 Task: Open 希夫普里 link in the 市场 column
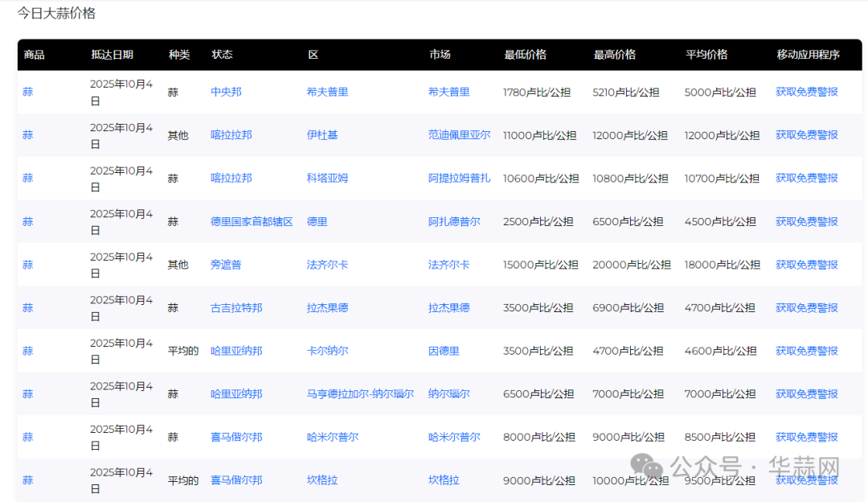448,92
